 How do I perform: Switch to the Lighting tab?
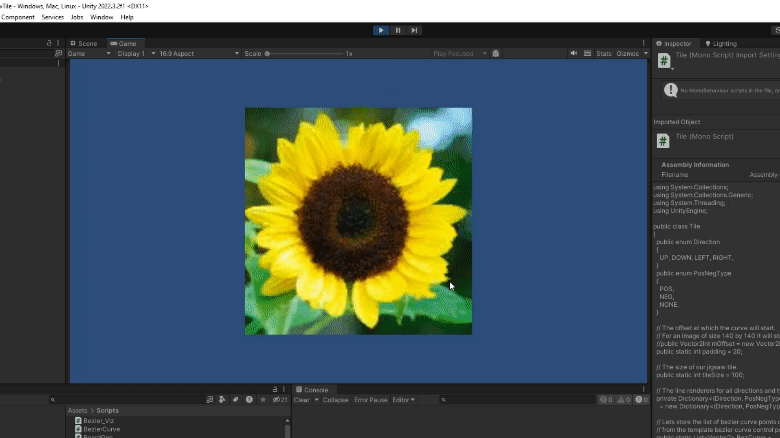pyautogui.click(x=721, y=43)
